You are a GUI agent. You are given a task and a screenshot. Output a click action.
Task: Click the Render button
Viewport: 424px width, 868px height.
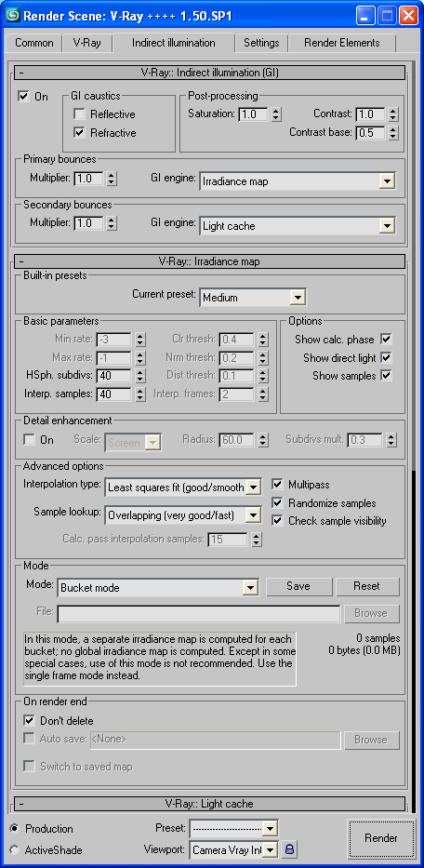coord(381,838)
